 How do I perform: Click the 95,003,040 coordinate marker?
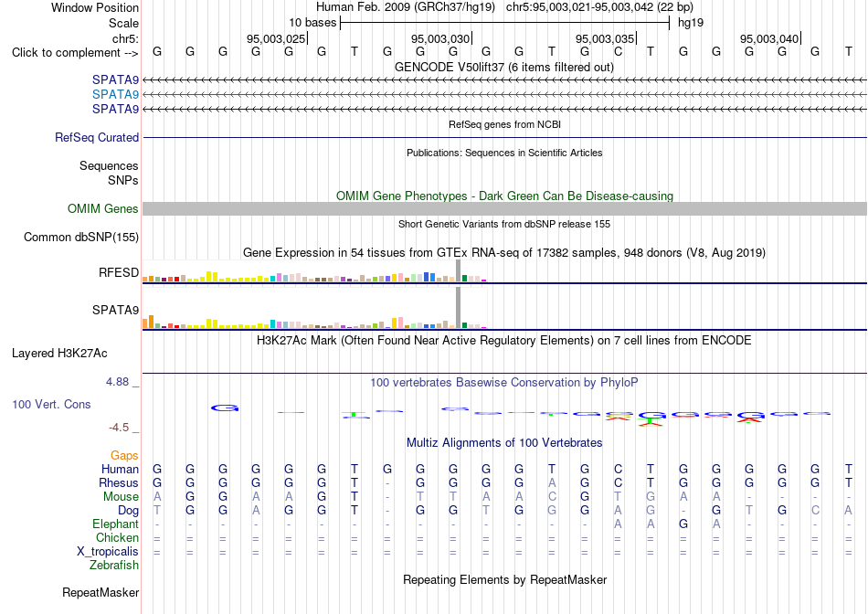point(769,38)
